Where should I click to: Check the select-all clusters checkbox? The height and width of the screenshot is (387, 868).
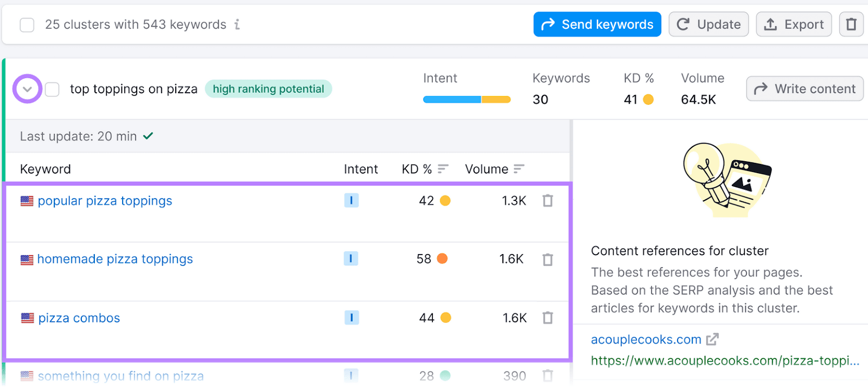coord(27,25)
